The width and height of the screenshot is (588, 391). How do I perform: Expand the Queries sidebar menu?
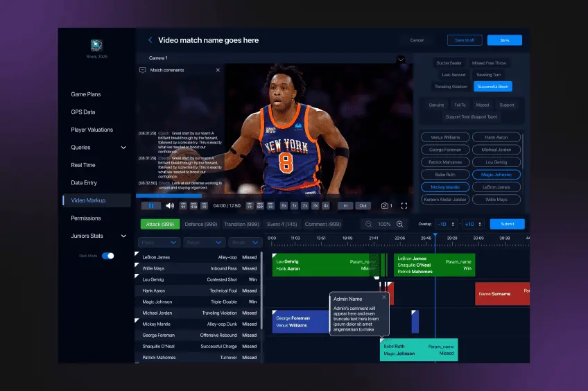click(123, 148)
